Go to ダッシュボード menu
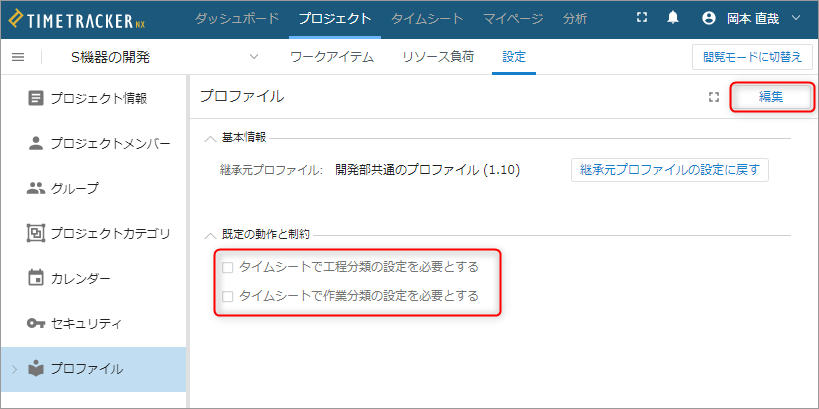 (237, 19)
